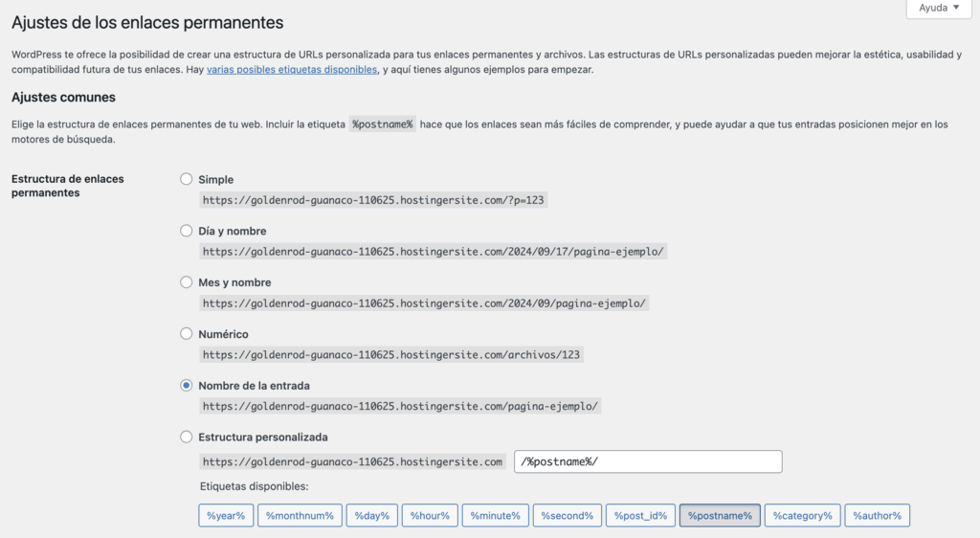Open the 'varias posibles etiquetas disponibles' link
This screenshot has height=538, width=980.
tap(292, 70)
